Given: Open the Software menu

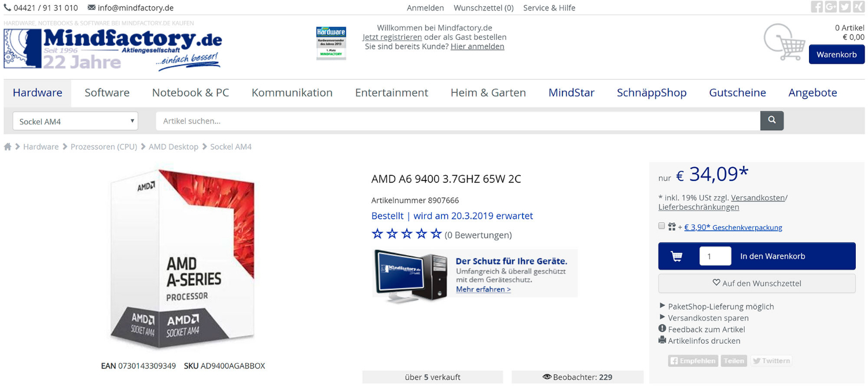Looking at the screenshot, I should coord(107,93).
